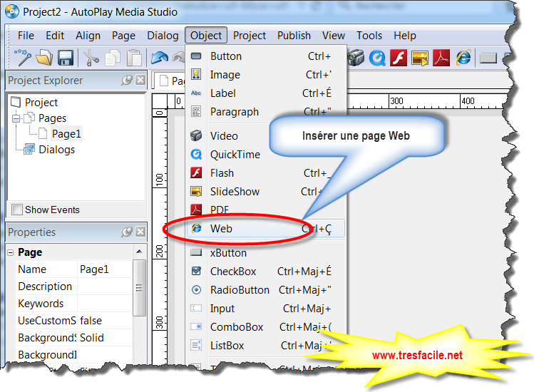The height and width of the screenshot is (392, 534).
Task: Enable the Show Events checkbox
Action: click(x=16, y=210)
